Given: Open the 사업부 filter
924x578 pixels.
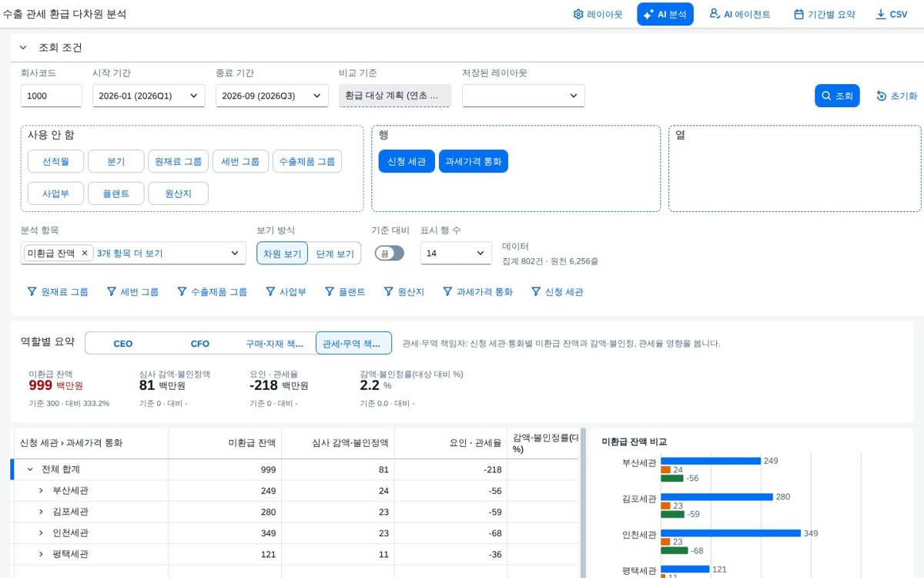Looking at the screenshot, I should point(286,292).
